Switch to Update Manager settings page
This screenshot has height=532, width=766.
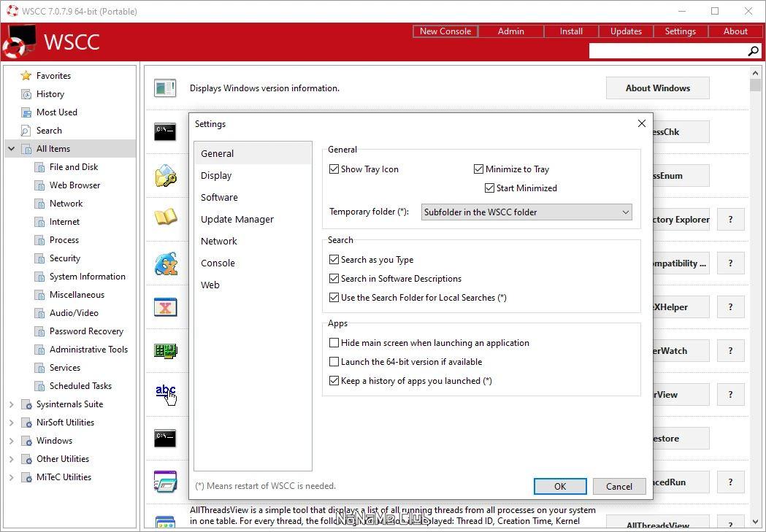[237, 220]
